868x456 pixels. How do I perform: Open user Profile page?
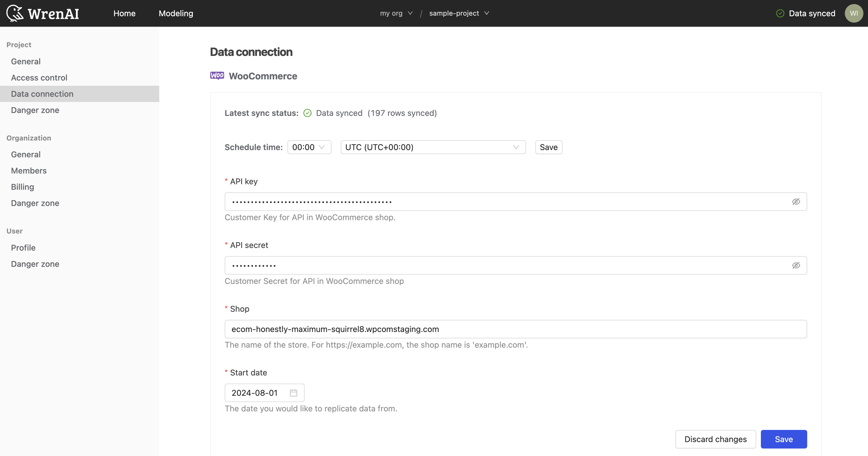(x=80, y=248)
